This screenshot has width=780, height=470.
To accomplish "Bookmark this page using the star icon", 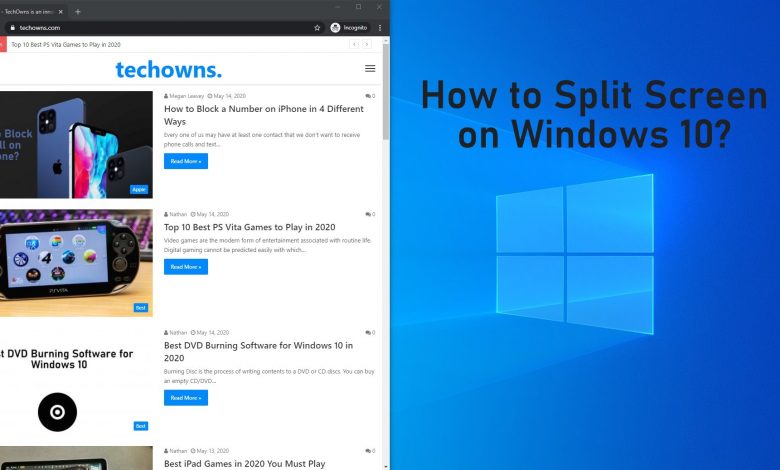I will tap(317, 28).
